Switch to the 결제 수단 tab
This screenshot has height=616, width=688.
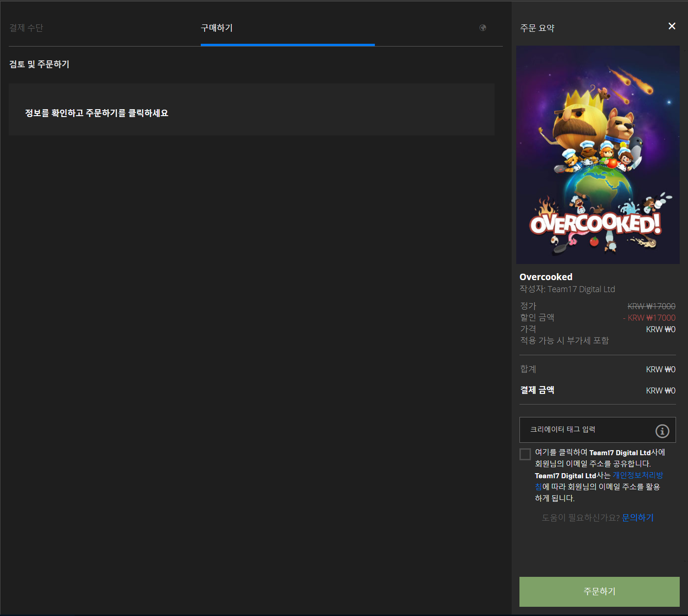tap(26, 28)
